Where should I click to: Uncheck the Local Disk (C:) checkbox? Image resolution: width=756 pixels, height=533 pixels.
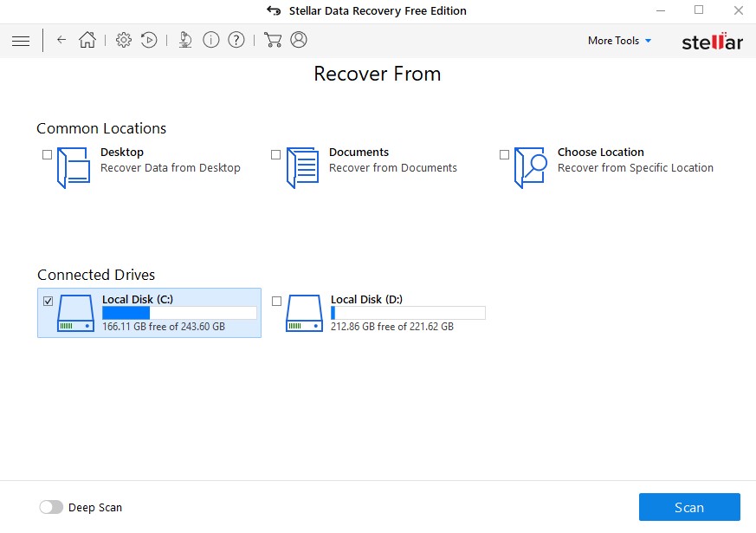(48, 302)
